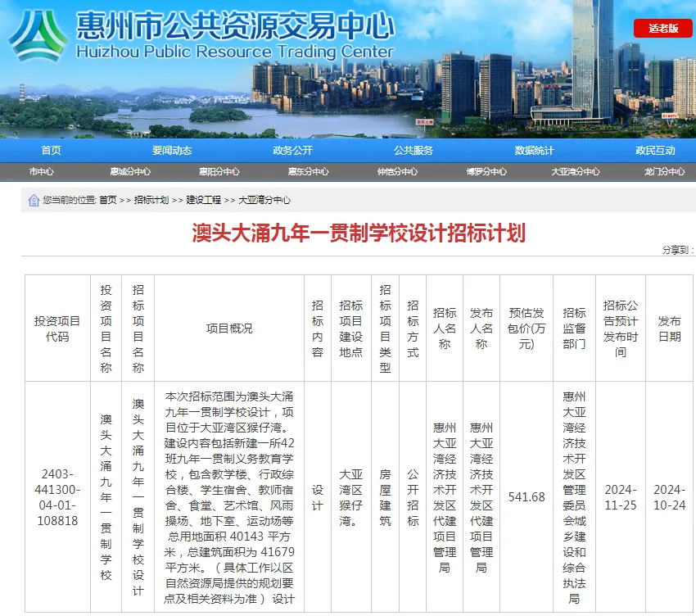This screenshot has height=616, width=696.
Task: Select the 市中心 sub-center tab
Action: pyautogui.click(x=41, y=172)
